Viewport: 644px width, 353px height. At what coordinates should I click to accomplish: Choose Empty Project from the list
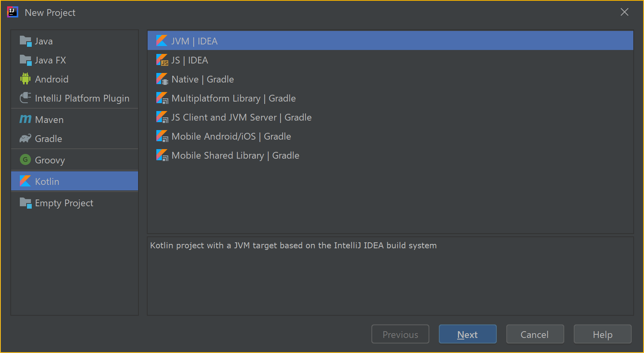pos(63,203)
